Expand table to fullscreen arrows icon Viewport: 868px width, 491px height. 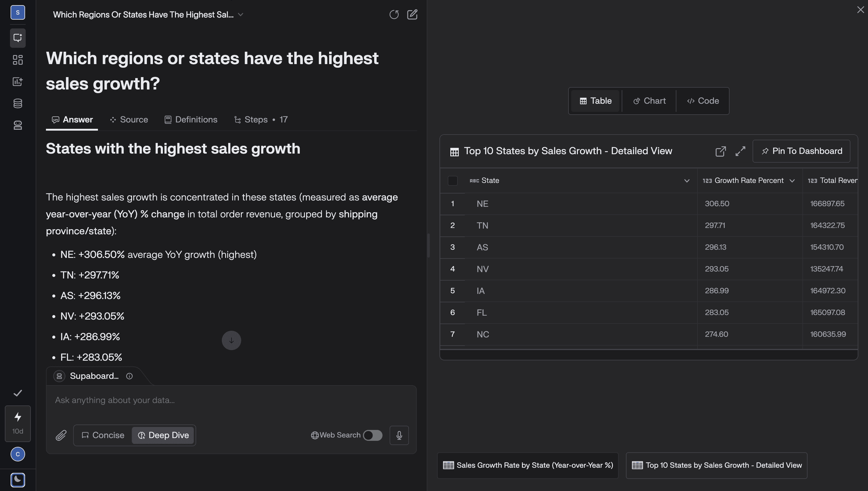[x=740, y=151]
